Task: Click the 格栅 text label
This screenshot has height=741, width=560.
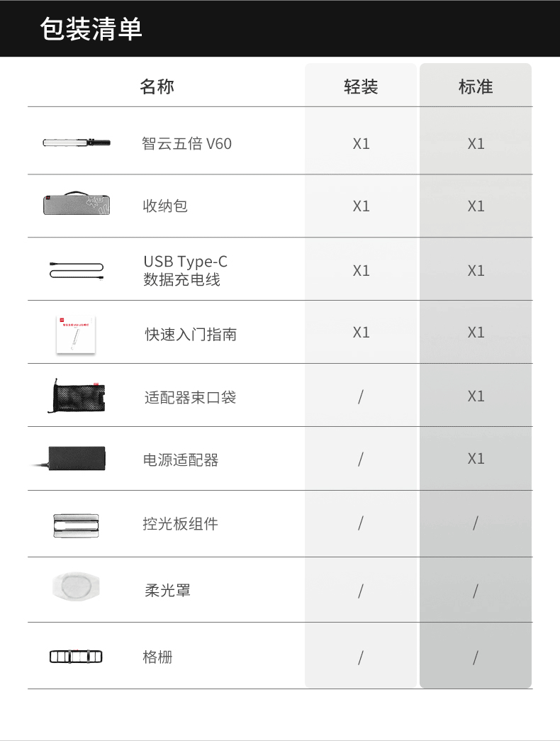Action: click(158, 657)
